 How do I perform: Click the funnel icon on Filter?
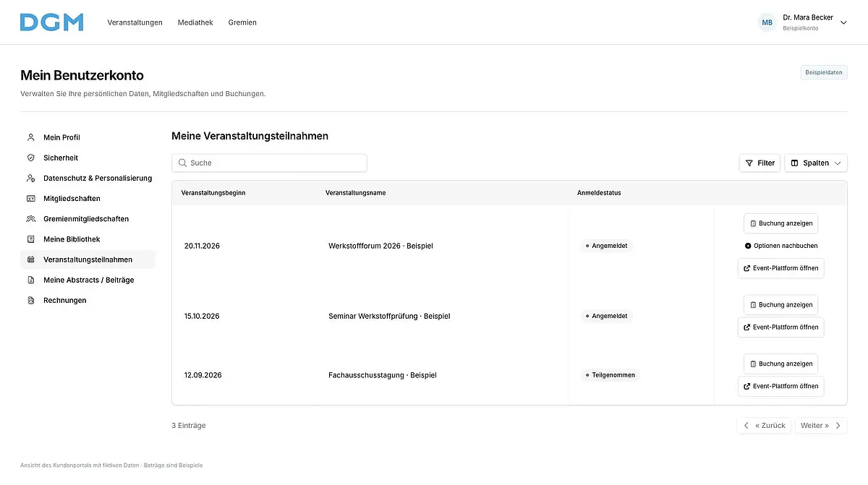(749, 163)
